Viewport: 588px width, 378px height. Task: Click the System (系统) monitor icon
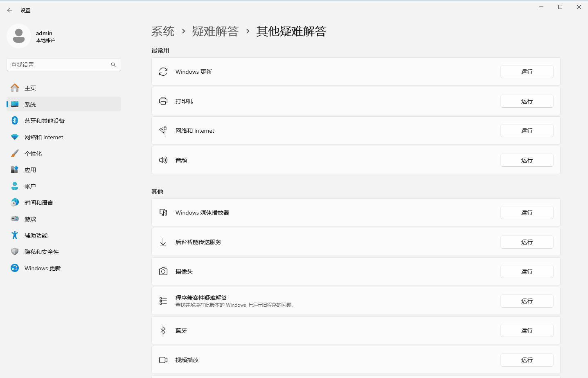[x=15, y=104]
